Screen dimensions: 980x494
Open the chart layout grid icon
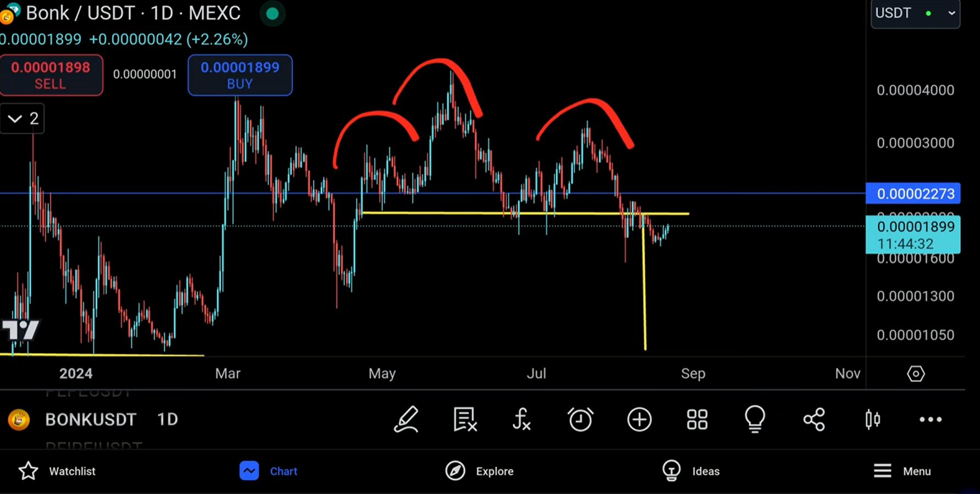pyautogui.click(x=697, y=420)
